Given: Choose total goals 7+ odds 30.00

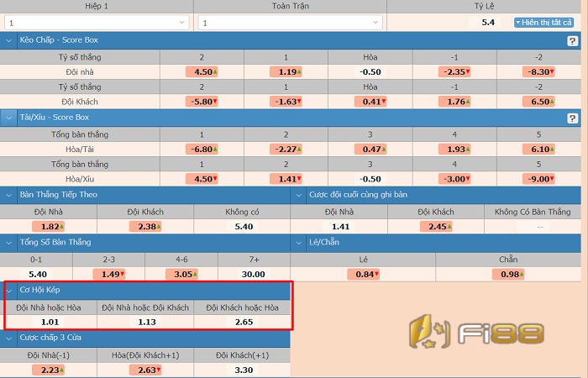Looking at the screenshot, I should (x=254, y=274).
